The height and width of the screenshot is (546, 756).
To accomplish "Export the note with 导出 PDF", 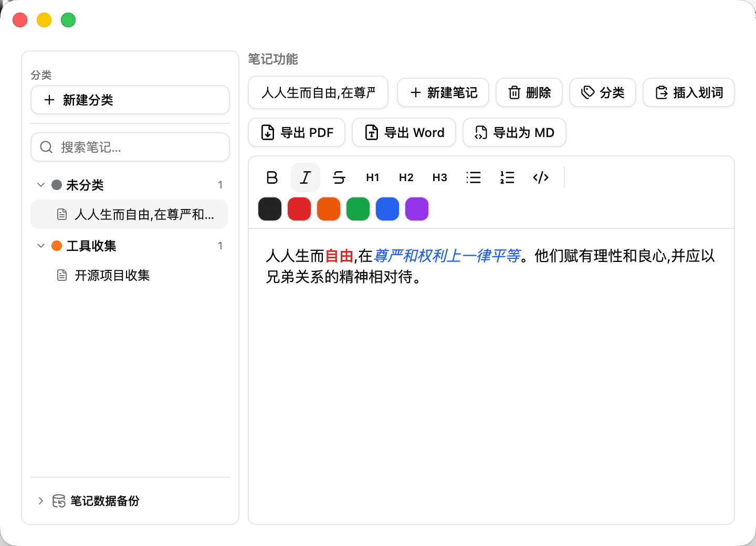I will tap(297, 132).
